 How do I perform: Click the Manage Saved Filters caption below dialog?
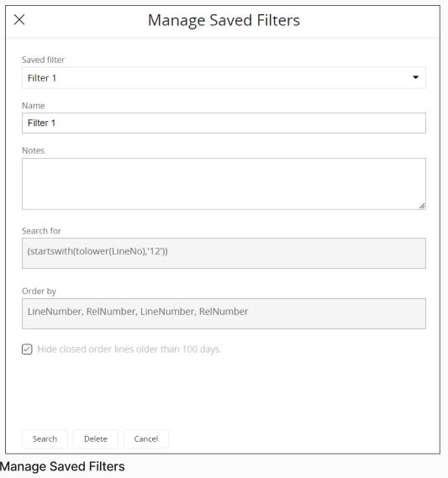(62, 466)
